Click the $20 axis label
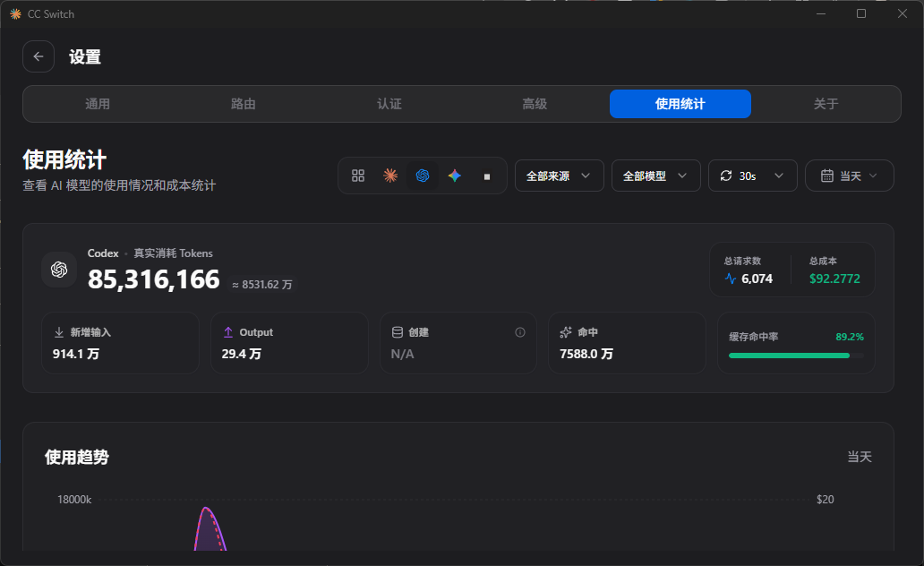This screenshot has width=924, height=566. [x=825, y=500]
